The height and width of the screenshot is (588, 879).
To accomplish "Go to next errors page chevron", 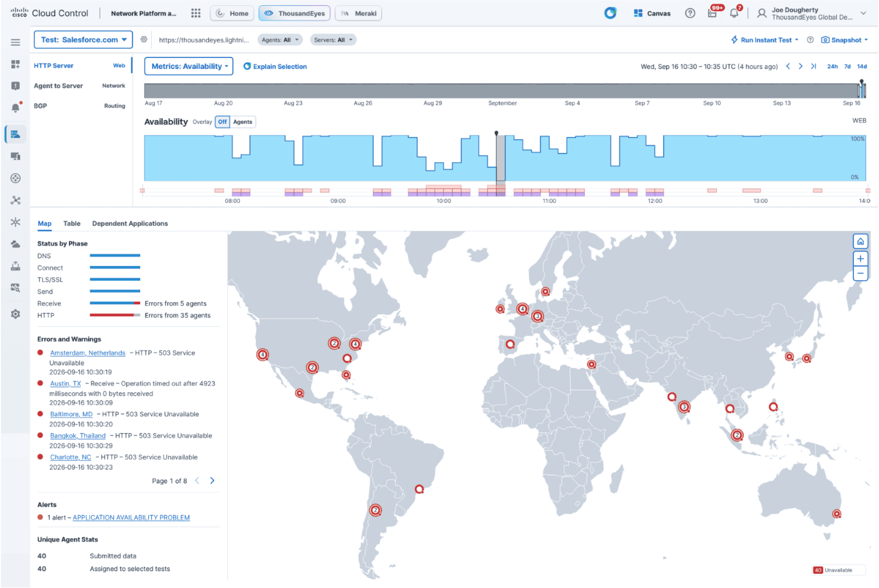I will (x=212, y=481).
